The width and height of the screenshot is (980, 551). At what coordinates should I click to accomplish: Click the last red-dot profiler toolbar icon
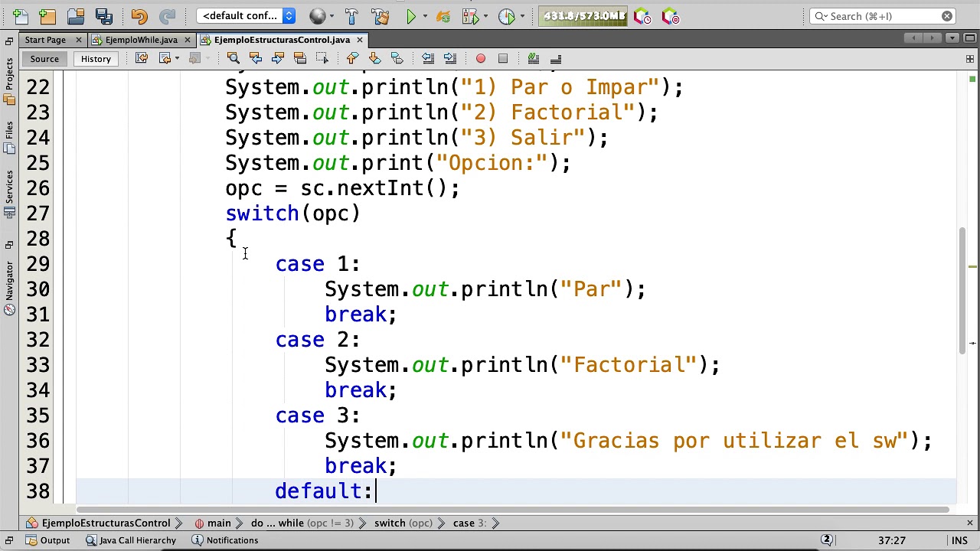click(x=670, y=16)
